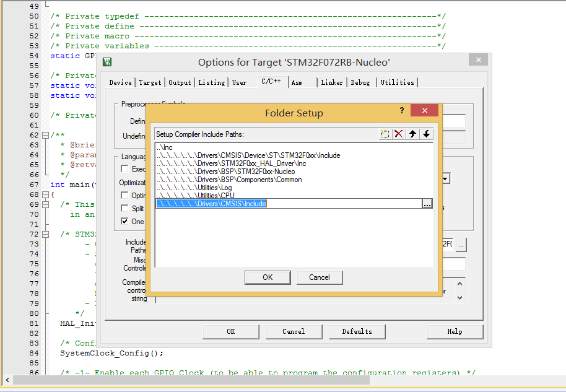Select the STM32F0xx_HAL_Driver\Inc path
The height and width of the screenshot is (392, 566).
(232, 163)
